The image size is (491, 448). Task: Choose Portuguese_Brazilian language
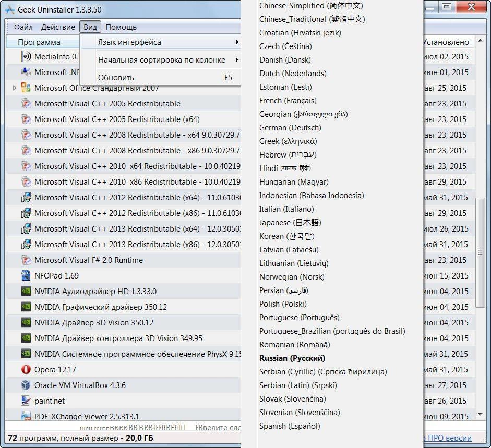click(332, 331)
